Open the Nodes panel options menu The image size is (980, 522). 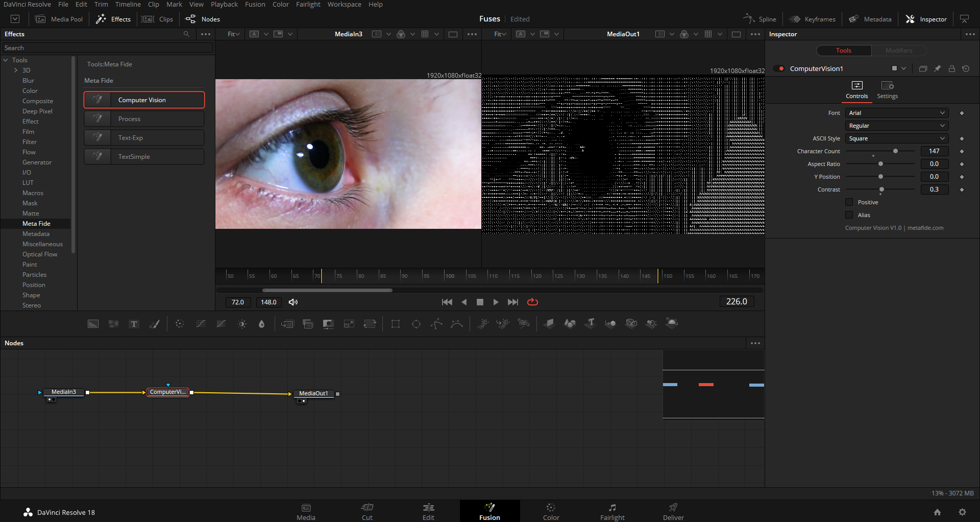(x=755, y=343)
